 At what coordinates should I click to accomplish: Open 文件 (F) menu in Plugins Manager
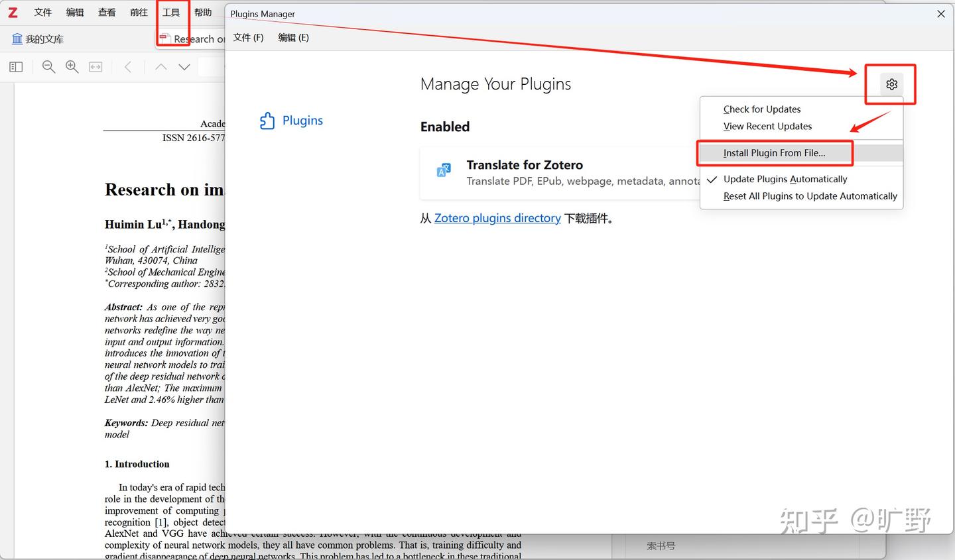(x=249, y=38)
